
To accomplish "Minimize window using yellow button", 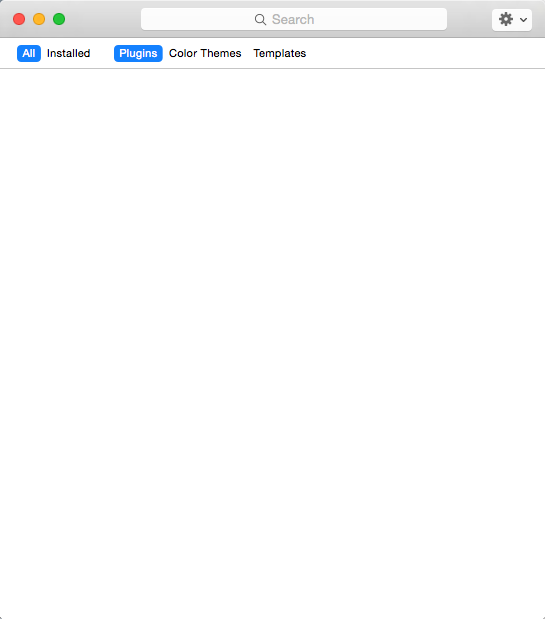I will click(x=39, y=19).
